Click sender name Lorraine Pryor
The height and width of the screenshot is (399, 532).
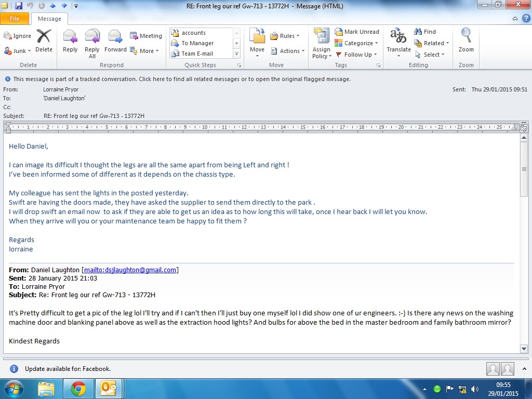[x=61, y=89]
